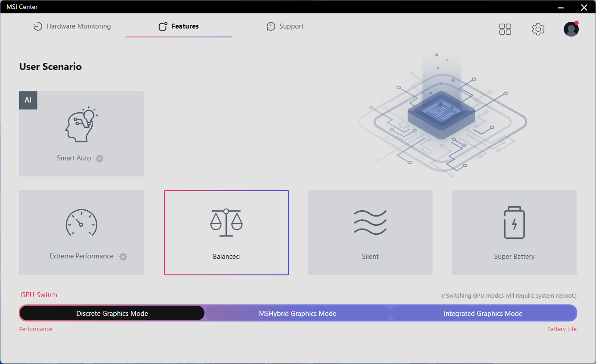Open MSI Center settings gear

tap(538, 29)
